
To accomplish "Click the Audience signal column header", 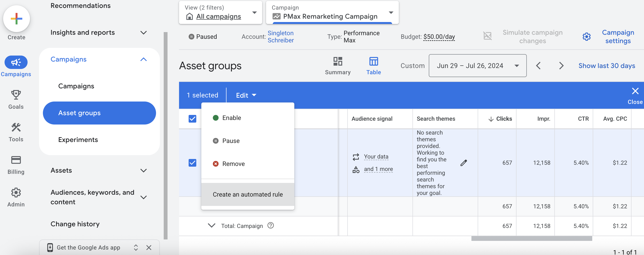I will (372, 119).
